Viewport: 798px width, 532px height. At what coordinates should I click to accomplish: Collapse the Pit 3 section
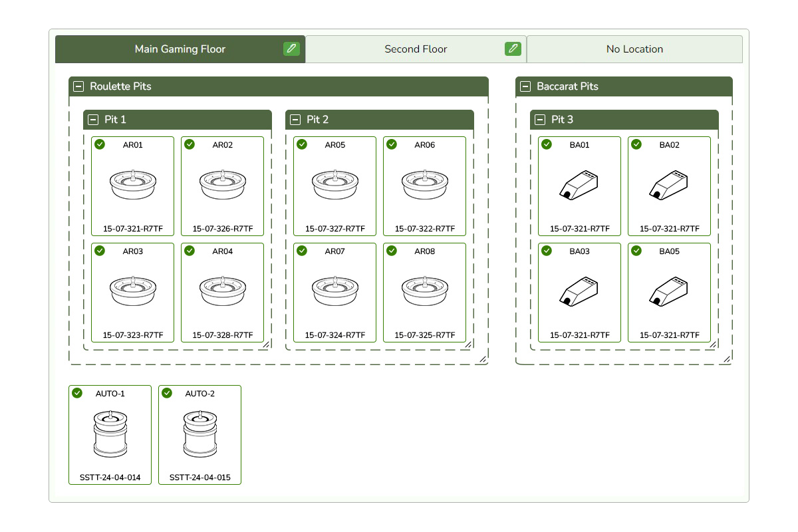(540, 120)
